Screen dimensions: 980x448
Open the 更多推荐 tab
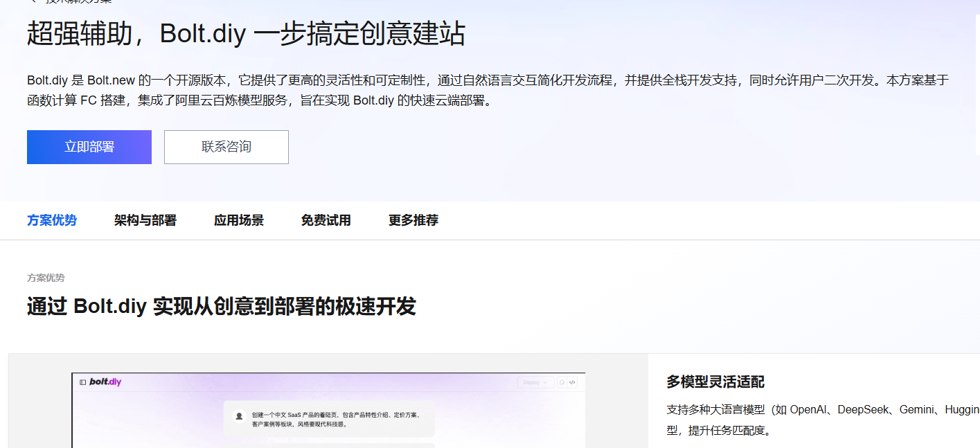coord(413,220)
